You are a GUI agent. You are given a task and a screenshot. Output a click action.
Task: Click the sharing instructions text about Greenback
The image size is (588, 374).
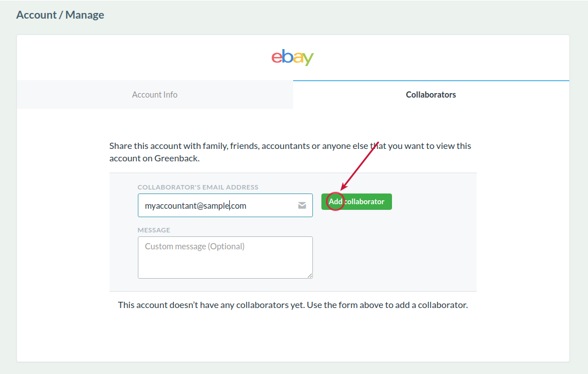click(x=290, y=146)
